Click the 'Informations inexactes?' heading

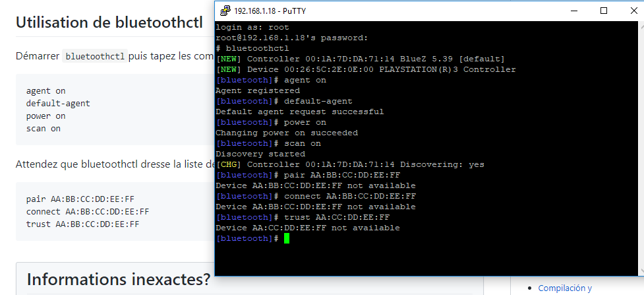click(119, 279)
